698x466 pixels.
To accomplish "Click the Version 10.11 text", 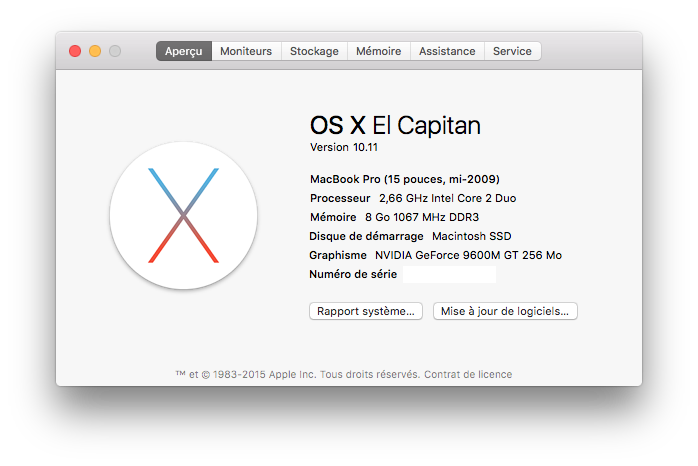I will (x=344, y=147).
